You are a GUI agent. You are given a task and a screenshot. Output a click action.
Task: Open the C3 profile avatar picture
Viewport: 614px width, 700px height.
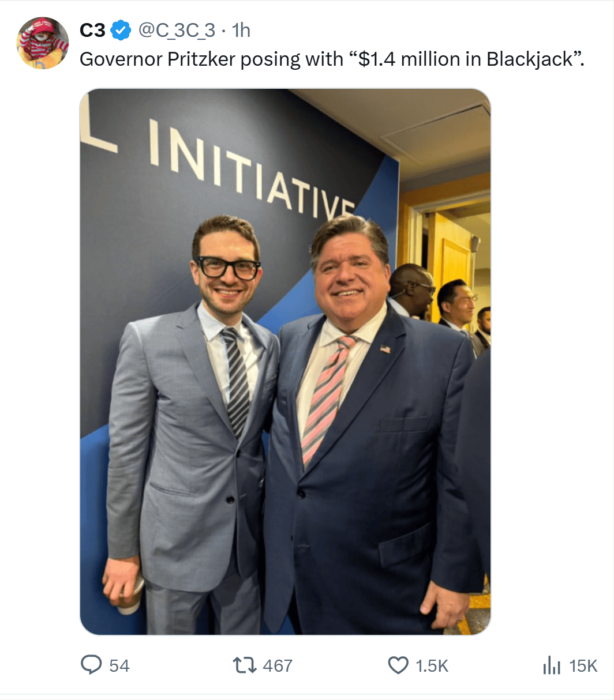[43, 43]
